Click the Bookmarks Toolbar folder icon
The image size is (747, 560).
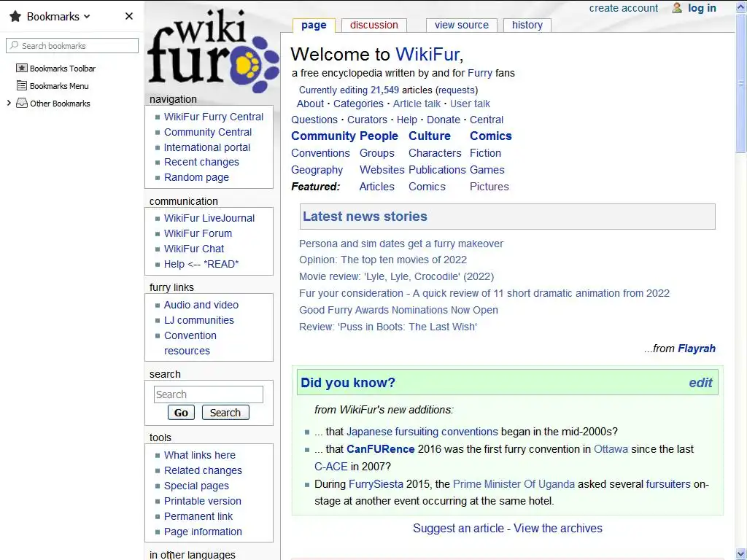(x=21, y=68)
